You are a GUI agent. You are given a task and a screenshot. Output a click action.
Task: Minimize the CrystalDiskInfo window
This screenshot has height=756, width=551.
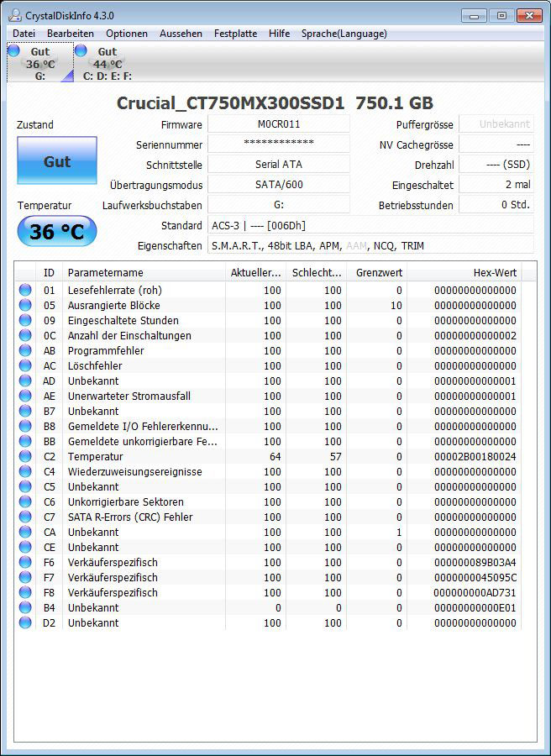click(x=474, y=16)
